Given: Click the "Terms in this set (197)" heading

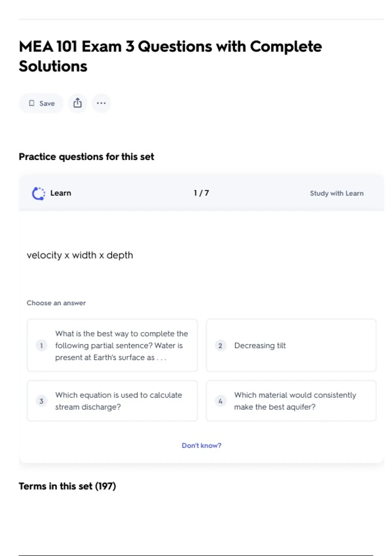Looking at the screenshot, I should click(x=67, y=486).
